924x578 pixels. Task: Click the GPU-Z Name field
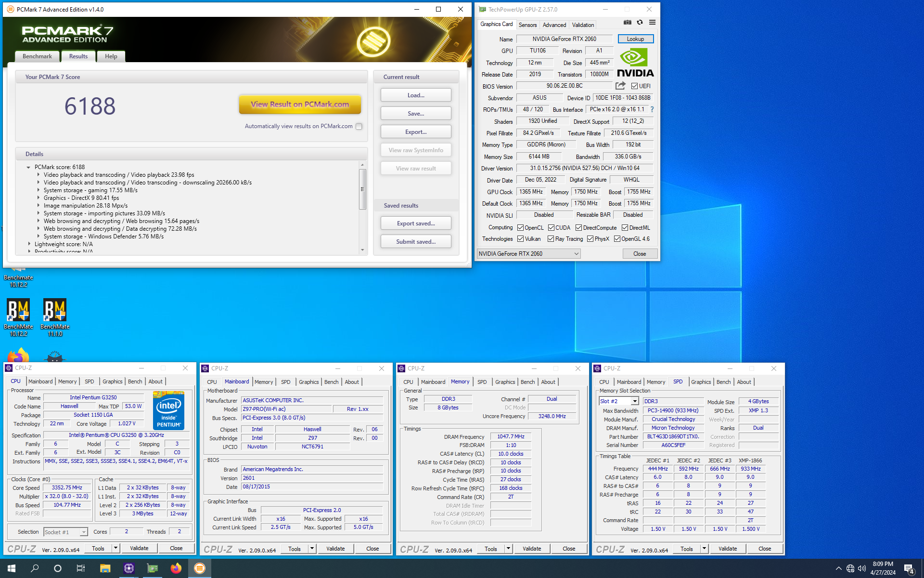tap(564, 39)
